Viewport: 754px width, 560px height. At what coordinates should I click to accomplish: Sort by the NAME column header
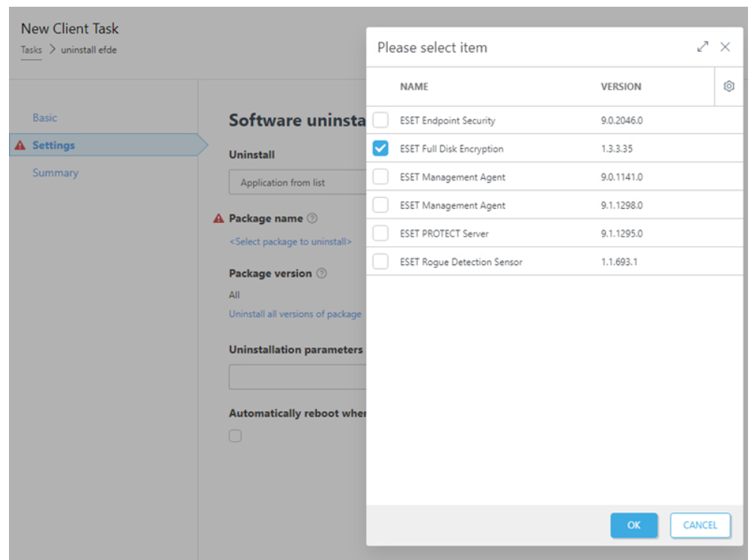414,87
